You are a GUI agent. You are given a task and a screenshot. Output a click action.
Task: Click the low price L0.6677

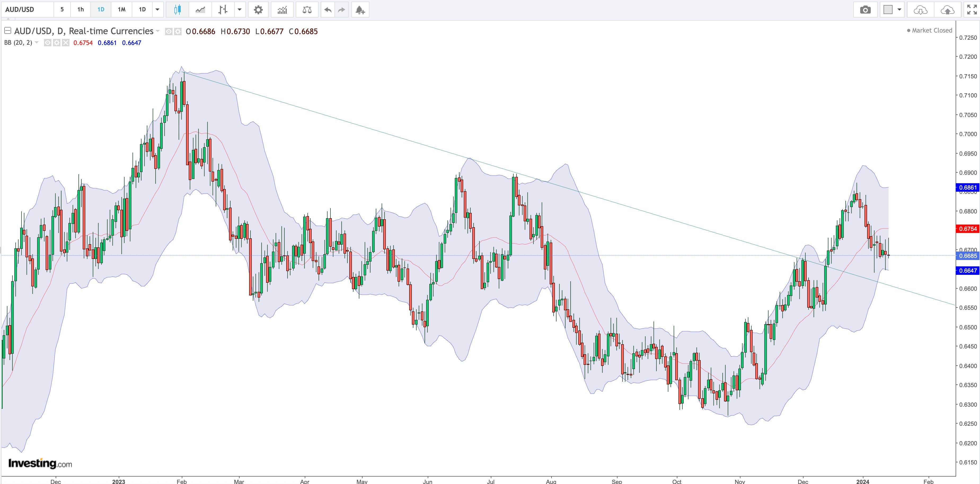tap(269, 32)
